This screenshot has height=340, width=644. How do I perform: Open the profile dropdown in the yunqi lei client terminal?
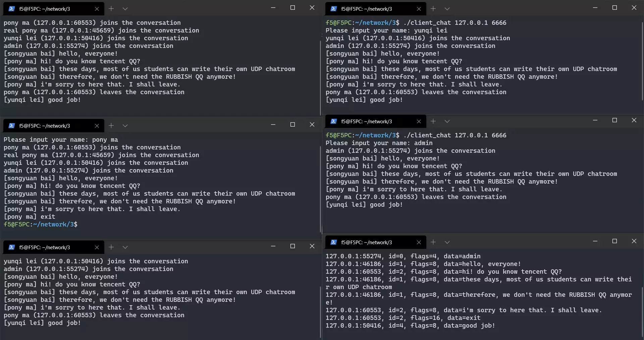[447, 9]
